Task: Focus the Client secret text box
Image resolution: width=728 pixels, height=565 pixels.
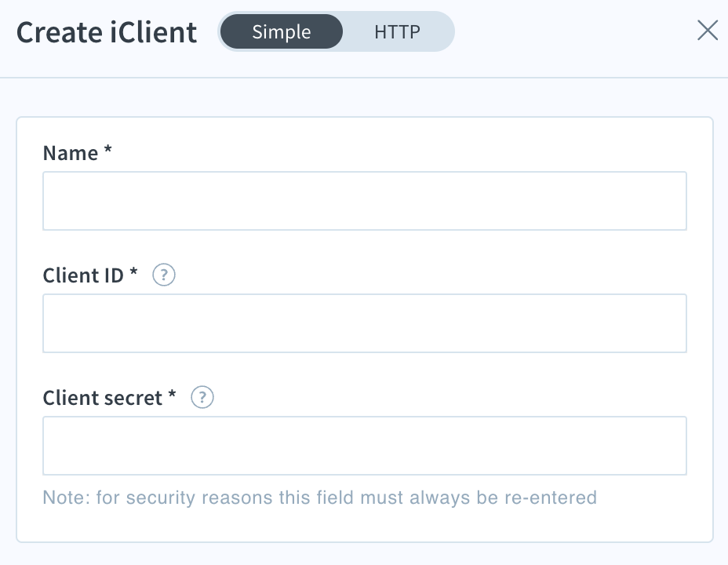Action: (x=365, y=446)
